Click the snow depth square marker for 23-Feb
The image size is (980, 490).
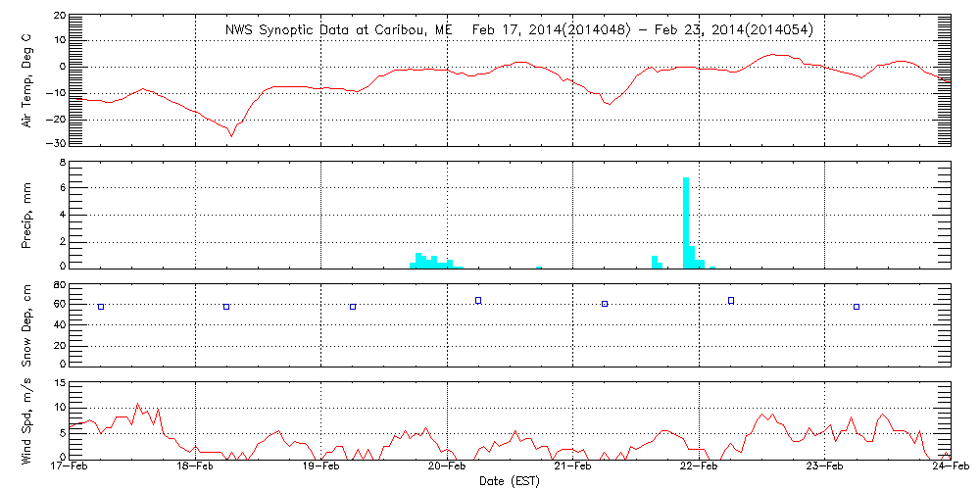click(857, 306)
